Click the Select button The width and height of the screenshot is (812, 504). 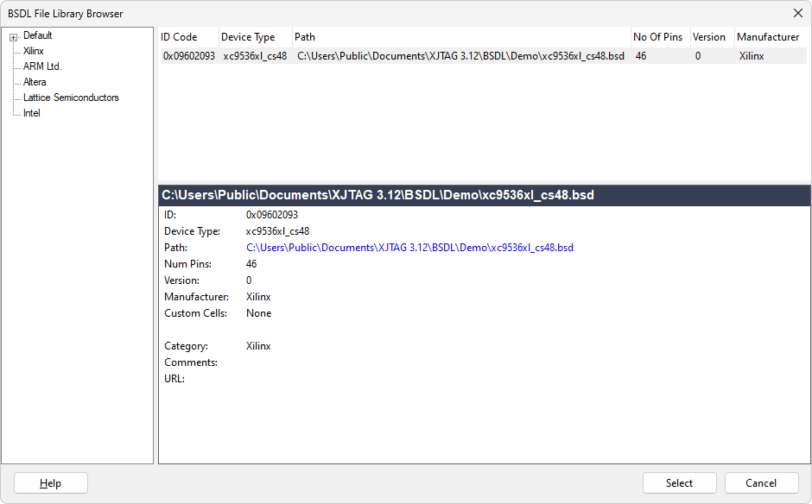tap(679, 483)
